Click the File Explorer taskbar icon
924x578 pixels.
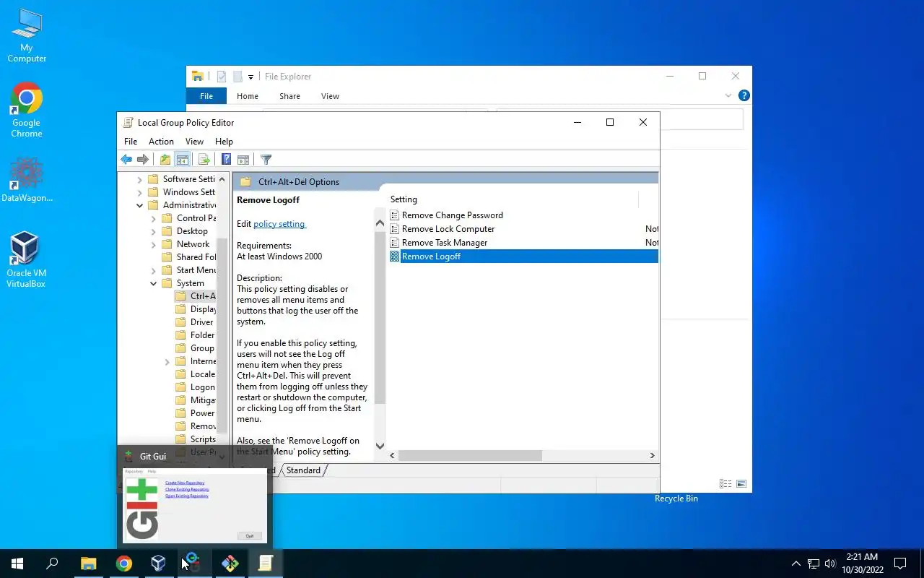(88, 564)
